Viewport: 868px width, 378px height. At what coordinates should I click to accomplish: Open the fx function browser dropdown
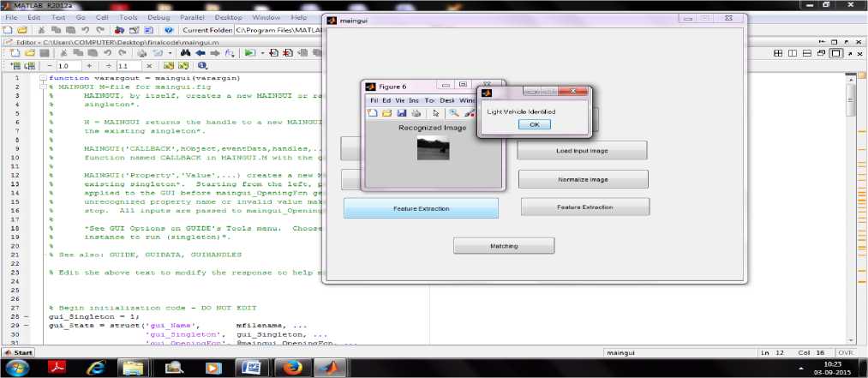(x=230, y=53)
